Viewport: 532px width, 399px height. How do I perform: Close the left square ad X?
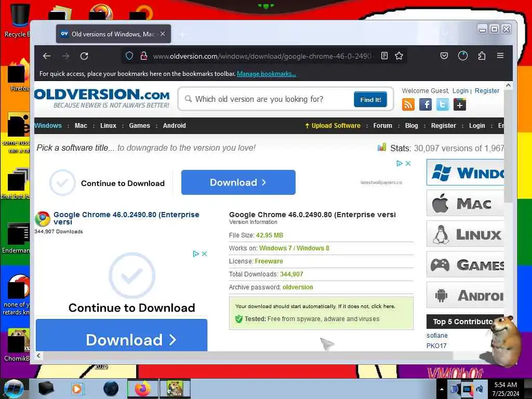[x=205, y=254]
